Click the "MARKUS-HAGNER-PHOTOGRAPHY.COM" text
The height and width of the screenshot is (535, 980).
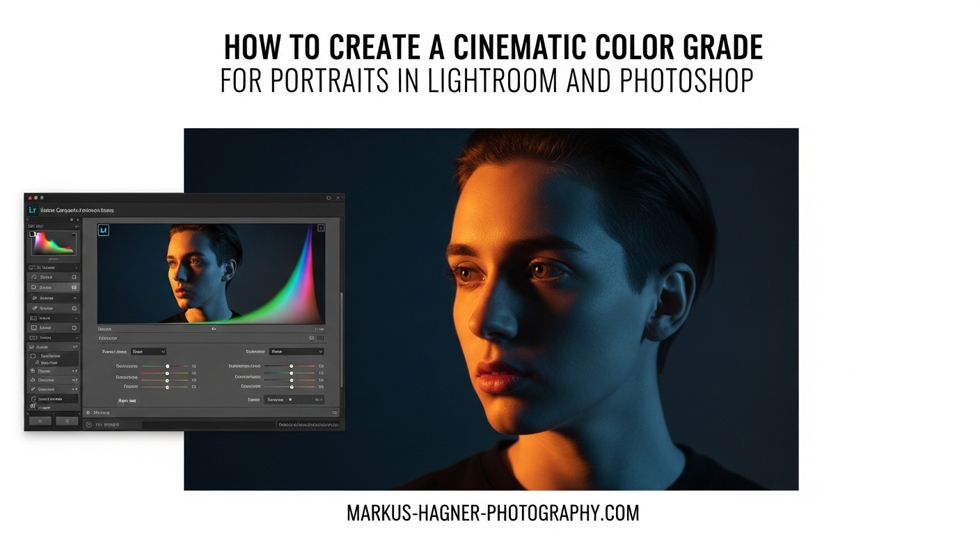[x=493, y=513]
